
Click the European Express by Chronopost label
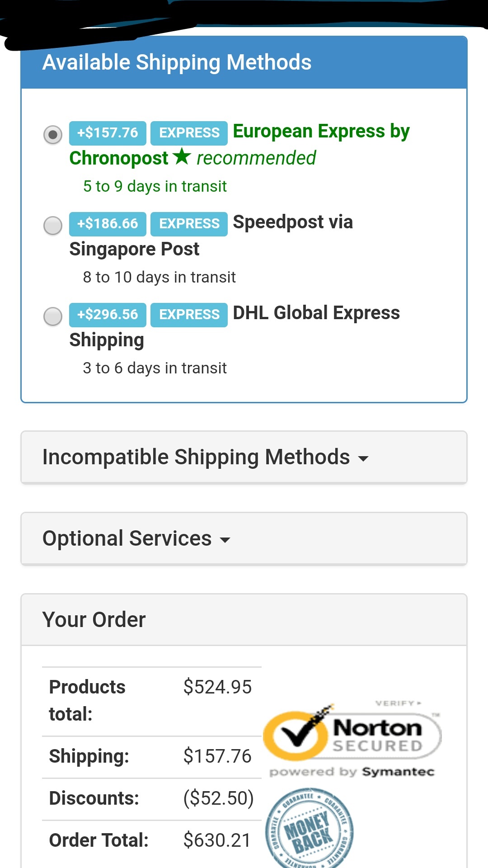[x=321, y=132]
